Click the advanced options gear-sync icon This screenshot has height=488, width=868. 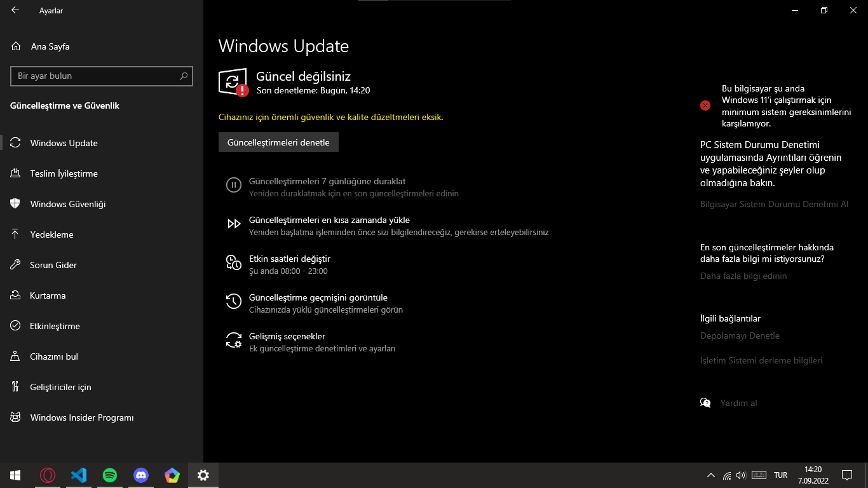point(234,340)
